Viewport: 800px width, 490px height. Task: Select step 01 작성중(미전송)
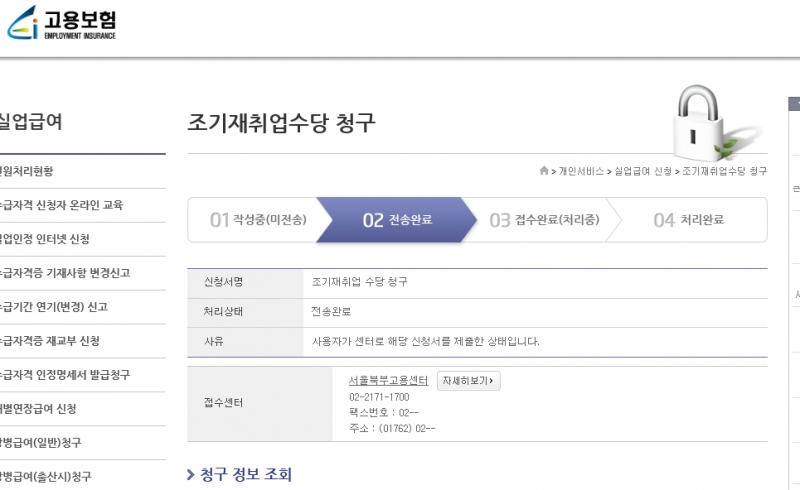[x=258, y=220]
